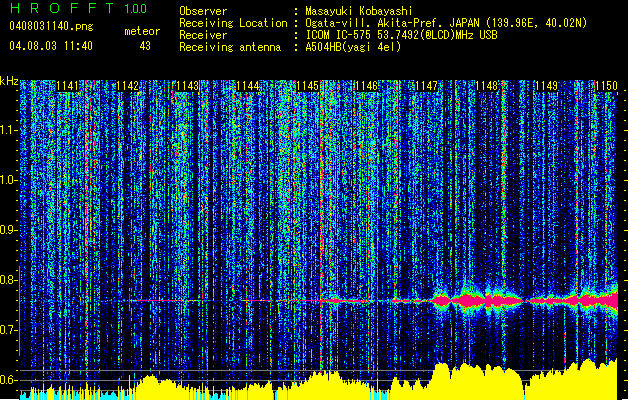
Task: Click the 'Receiving antenna' field label
Action: pos(230,47)
